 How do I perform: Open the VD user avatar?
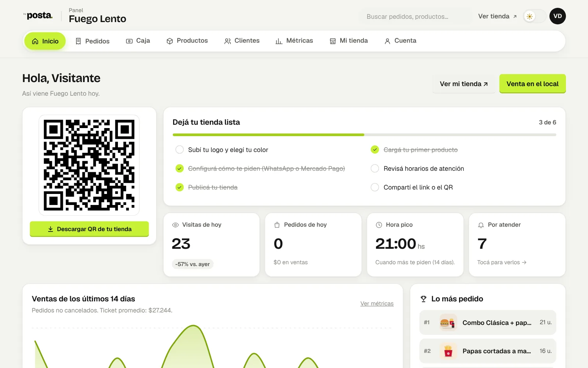pos(557,16)
